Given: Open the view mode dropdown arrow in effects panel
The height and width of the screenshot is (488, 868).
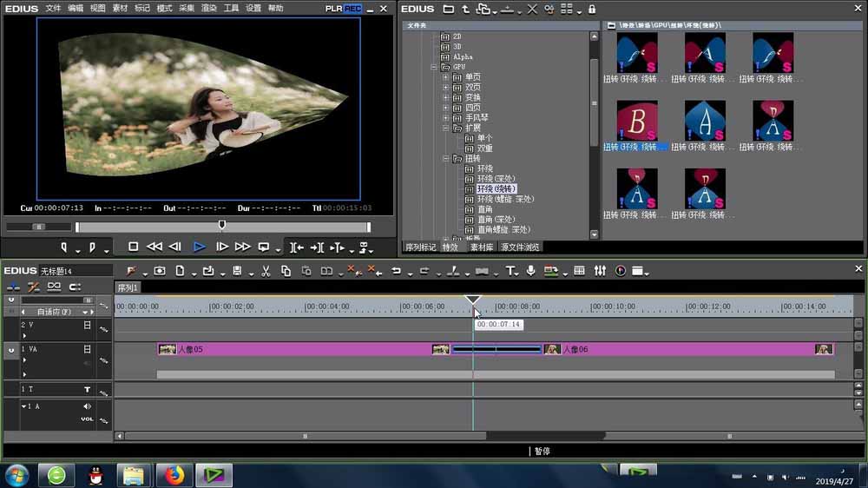Looking at the screenshot, I should pos(579,11).
